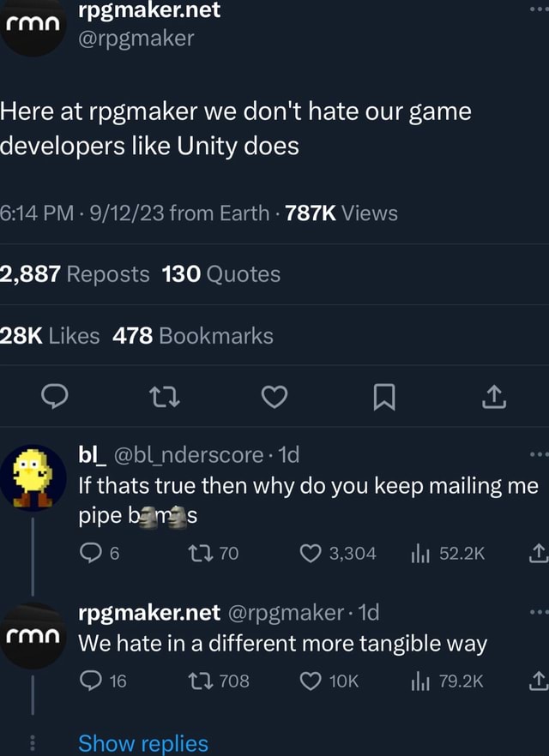Open more options menu on bl_ reply

539,454
